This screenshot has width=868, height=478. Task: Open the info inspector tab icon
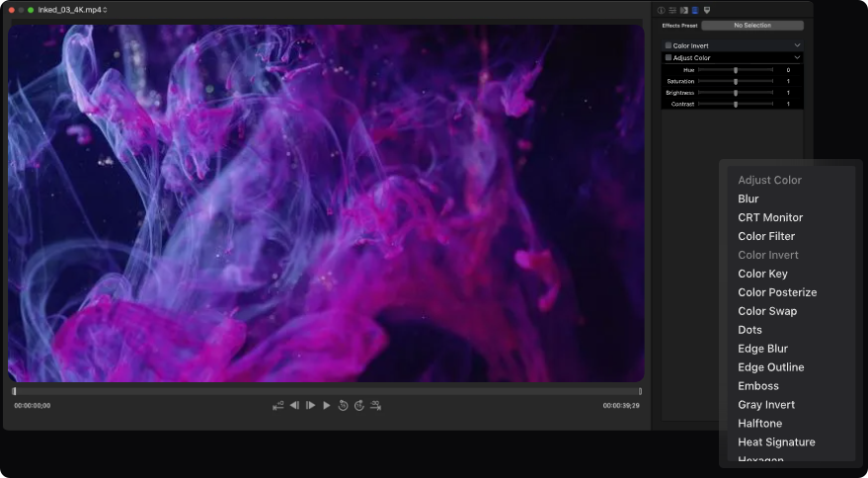point(662,10)
